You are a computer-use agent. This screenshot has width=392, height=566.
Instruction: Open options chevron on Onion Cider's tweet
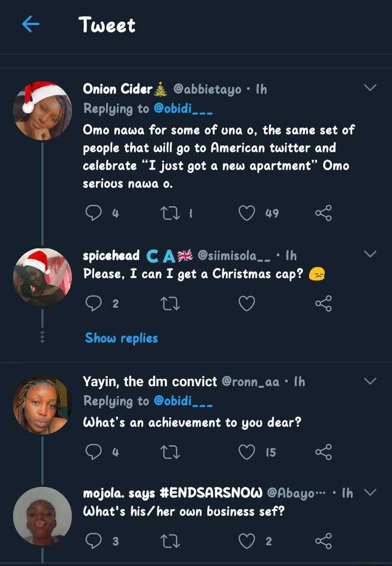pos(370,88)
